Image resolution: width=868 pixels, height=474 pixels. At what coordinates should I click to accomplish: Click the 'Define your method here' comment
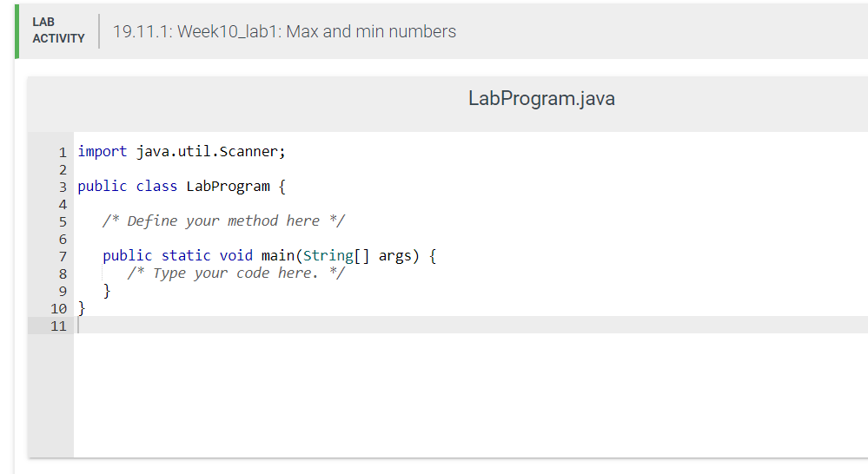223,221
